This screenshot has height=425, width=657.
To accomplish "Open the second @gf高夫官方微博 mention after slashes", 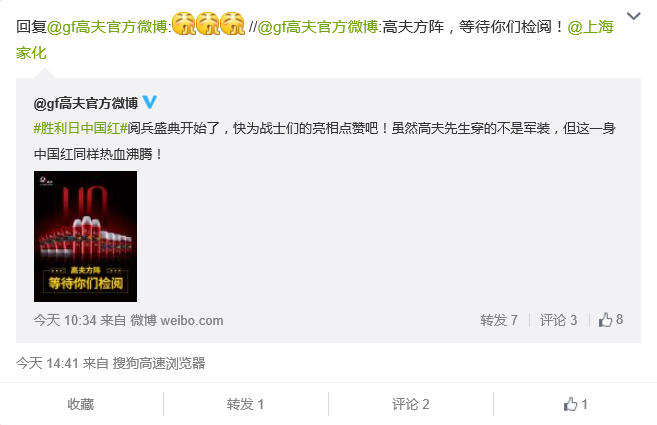I will coord(318,27).
